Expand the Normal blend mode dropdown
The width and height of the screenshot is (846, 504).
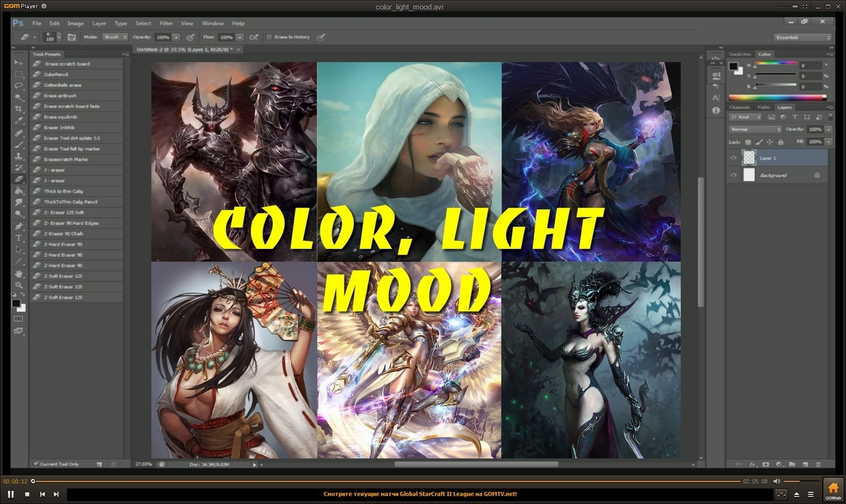(x=755, y=129)
